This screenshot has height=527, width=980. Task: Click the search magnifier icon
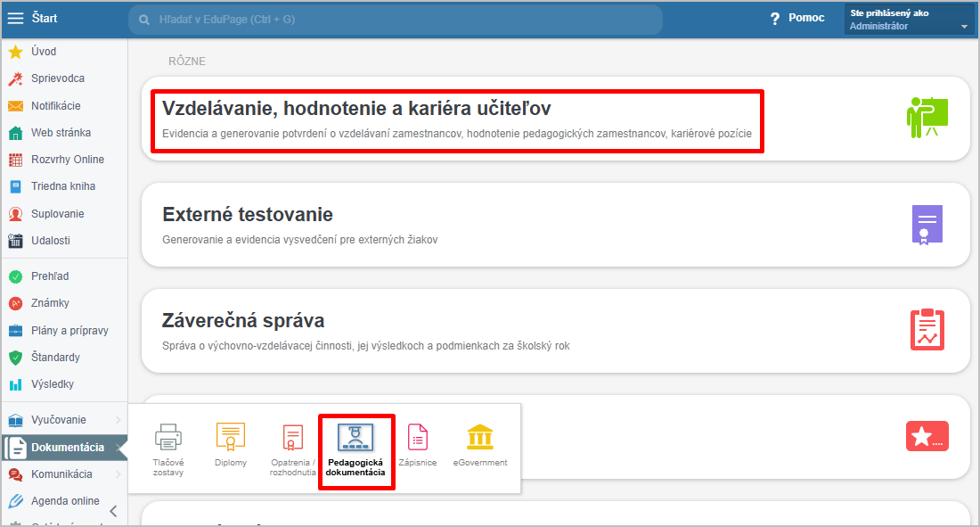(x=144, y=20)
